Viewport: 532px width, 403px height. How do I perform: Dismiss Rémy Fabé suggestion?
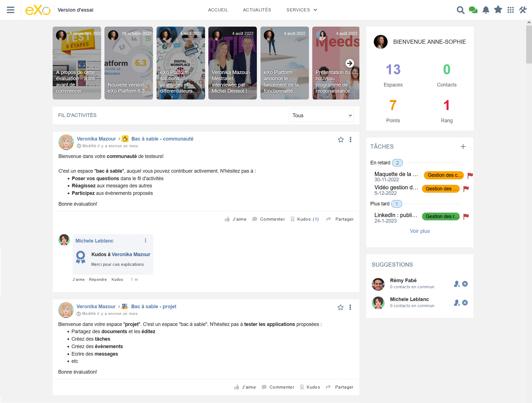(x=465, y=284)
